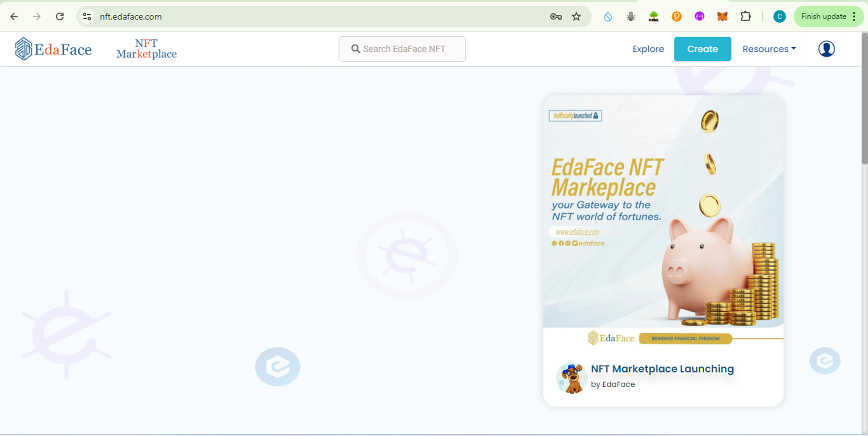Open Chrome three-dot menu

tap(854, 17)
